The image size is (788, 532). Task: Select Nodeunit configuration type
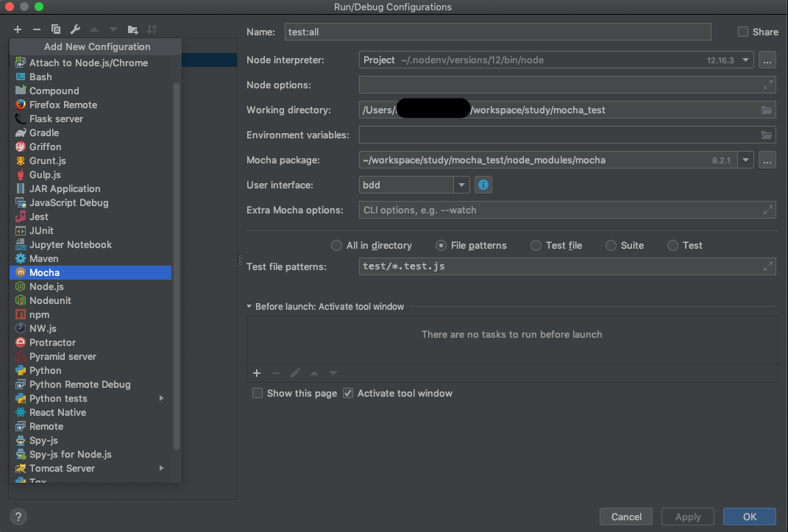click(x=90, y=301)
